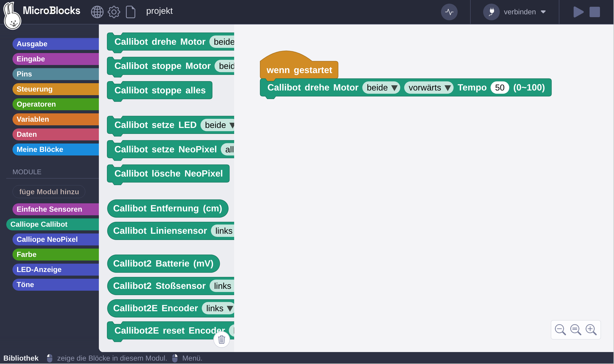The image size is (614, 364).
Task: Select the Meine Blöcke category
Action: (56, 149)
